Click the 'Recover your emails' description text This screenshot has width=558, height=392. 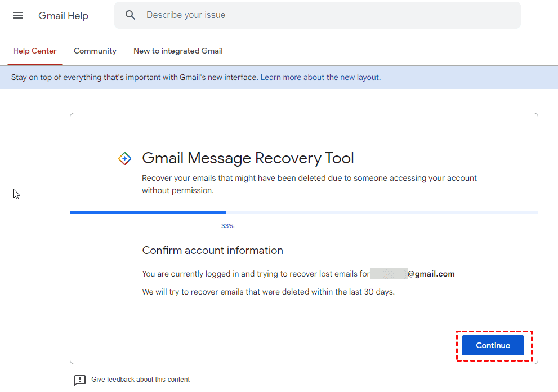pos(309,184)
